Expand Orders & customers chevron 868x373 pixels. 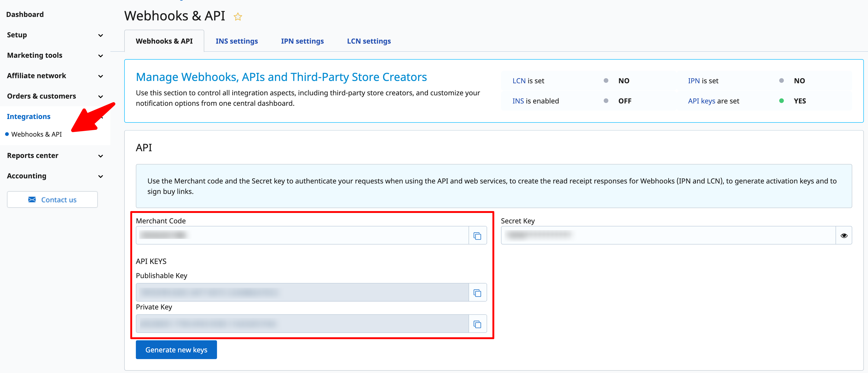click(100, 96)
